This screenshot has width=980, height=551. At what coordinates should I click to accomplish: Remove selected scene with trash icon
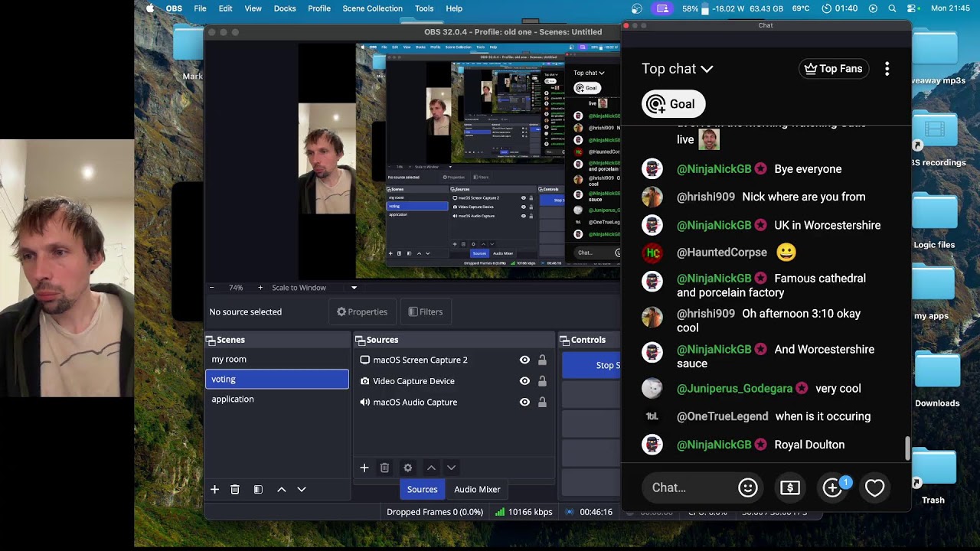click(235, 489)
